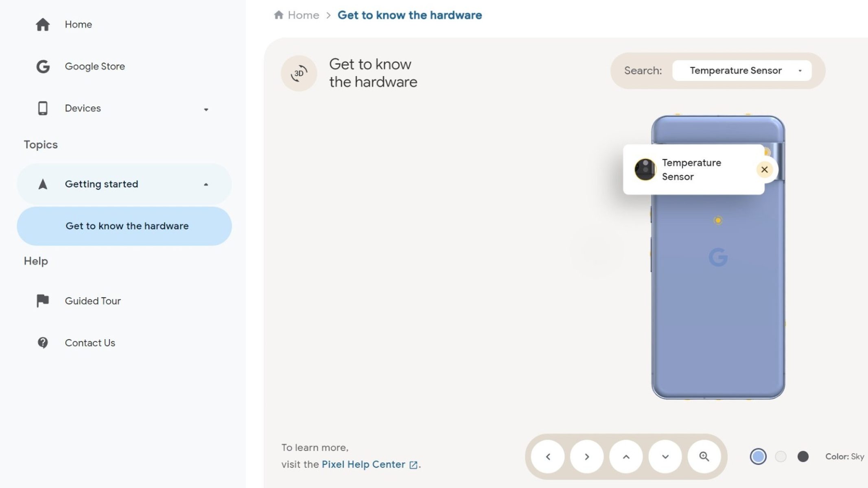Collapse the Getting started section
868x488 pixels.
206,184
